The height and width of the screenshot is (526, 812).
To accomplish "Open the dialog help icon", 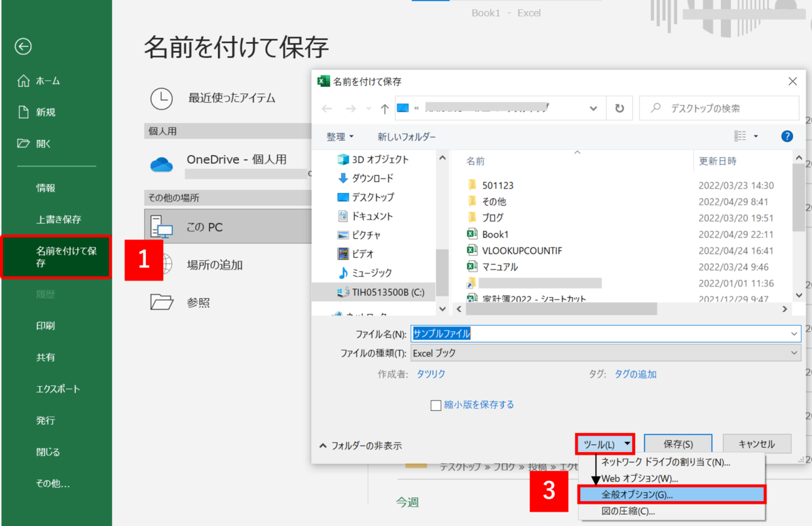I will (787, 136).
